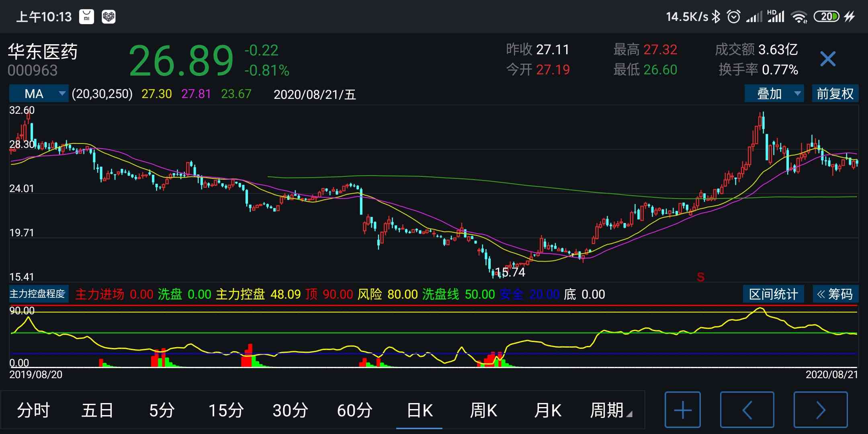Open the MA indicator dropdown

tap(39, 94)
